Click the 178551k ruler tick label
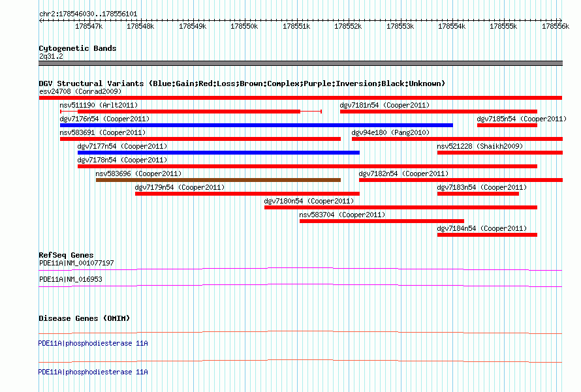 pyautogui.click(x=296, y=27)
